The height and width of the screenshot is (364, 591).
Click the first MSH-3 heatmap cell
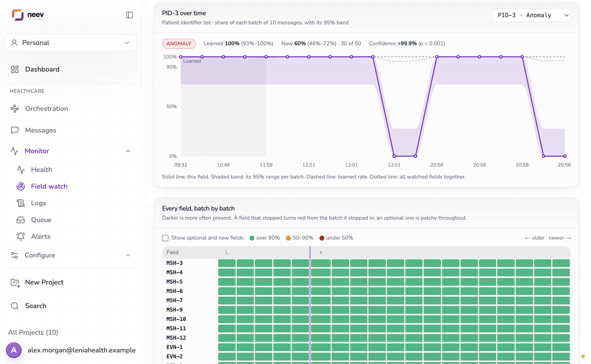click(227, 263)
